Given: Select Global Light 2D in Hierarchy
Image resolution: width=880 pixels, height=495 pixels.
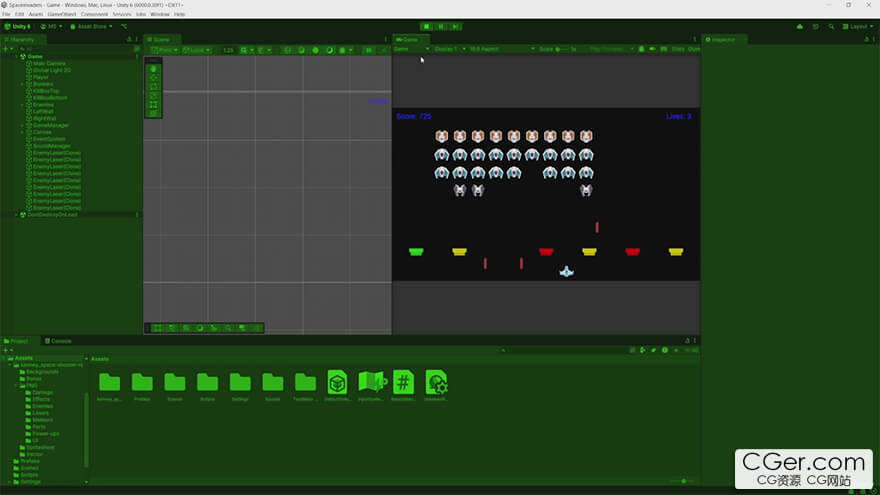Looking at the screenshot, I should pyautogui.click(x=52, y=70).
